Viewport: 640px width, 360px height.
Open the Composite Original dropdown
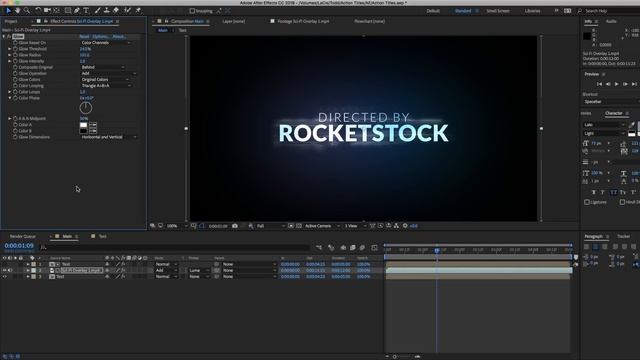point(102,67)
